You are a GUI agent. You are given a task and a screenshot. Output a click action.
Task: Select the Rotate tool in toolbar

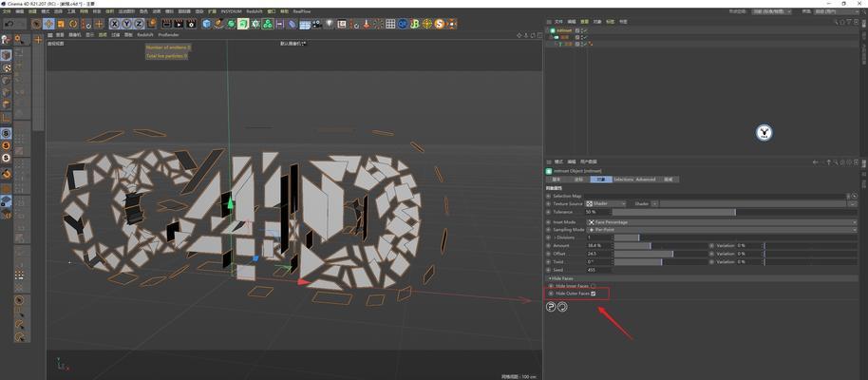[73, 24]
